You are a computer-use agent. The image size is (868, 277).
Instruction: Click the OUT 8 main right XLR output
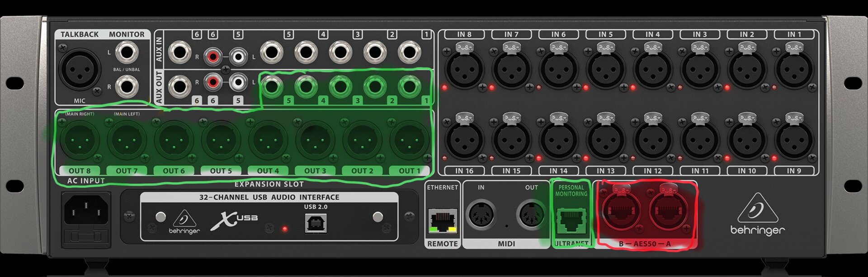tap(80, 140)
